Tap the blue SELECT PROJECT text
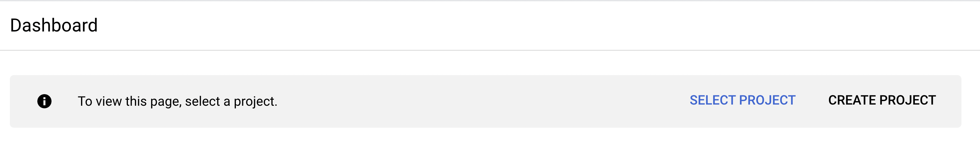This screenshot has width=980, height=145. [742, 100]
